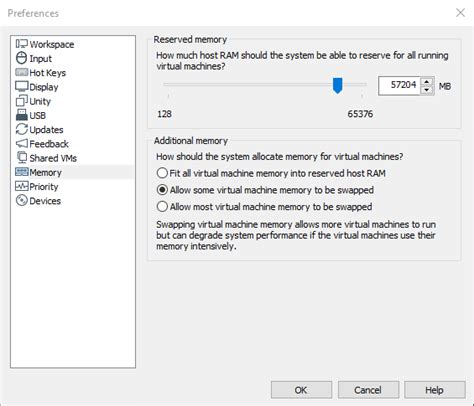Open USB preferences

click(x=37, y=116)
